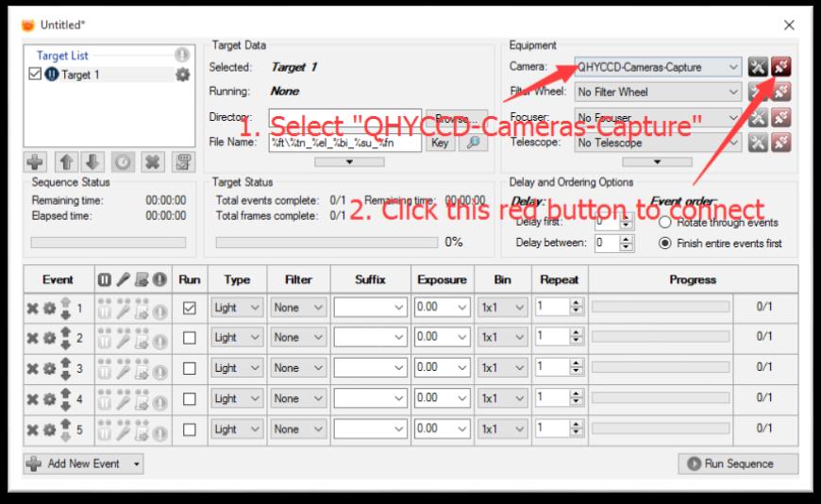The width and height of the screenshot is (821, 504).
Task: Open Add New Event dropdown arrow
Action: point(136,464)
